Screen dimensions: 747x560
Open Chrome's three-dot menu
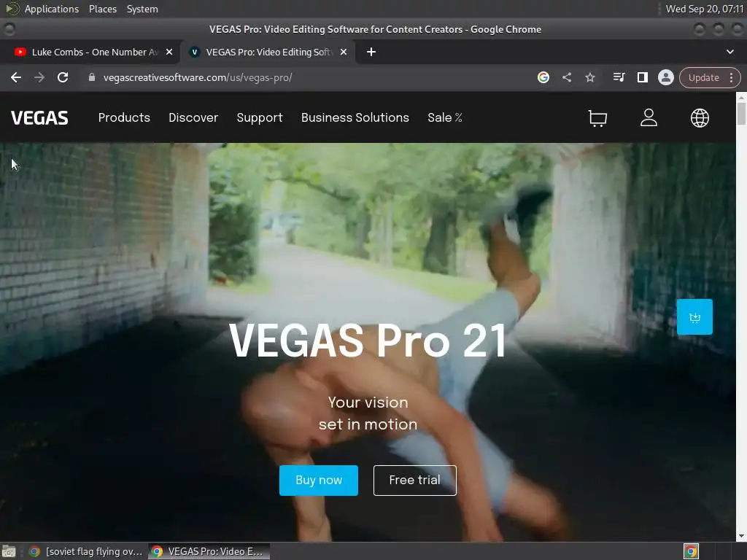pos(731,77)
